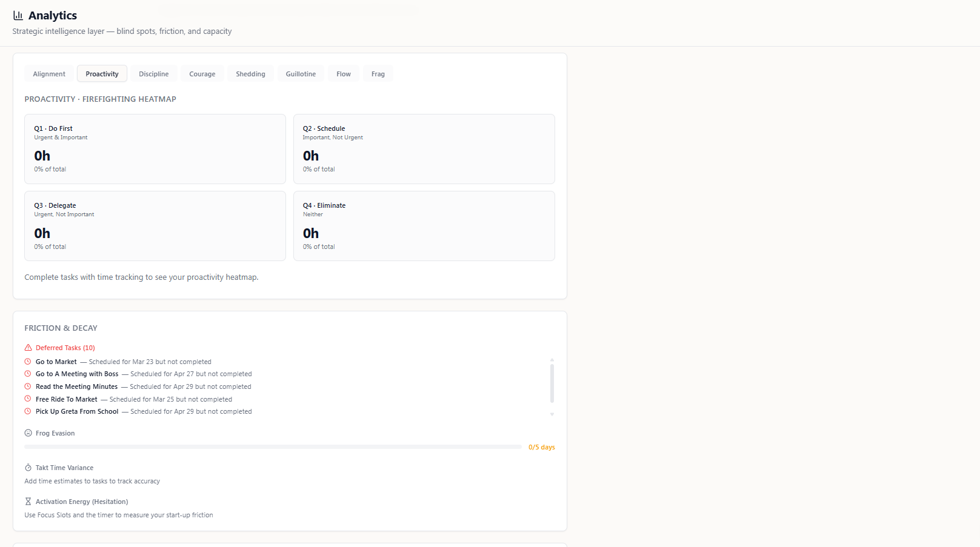Click the Read the Meeting Minutes task
Screen dimensions: 980x547
(76, 386)
